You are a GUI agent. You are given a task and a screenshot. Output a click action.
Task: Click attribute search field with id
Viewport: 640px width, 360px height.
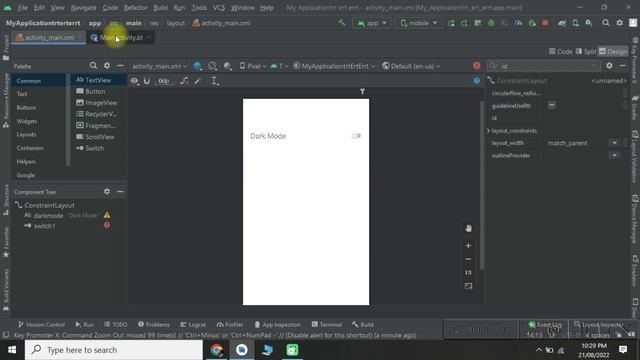[544, 66]
